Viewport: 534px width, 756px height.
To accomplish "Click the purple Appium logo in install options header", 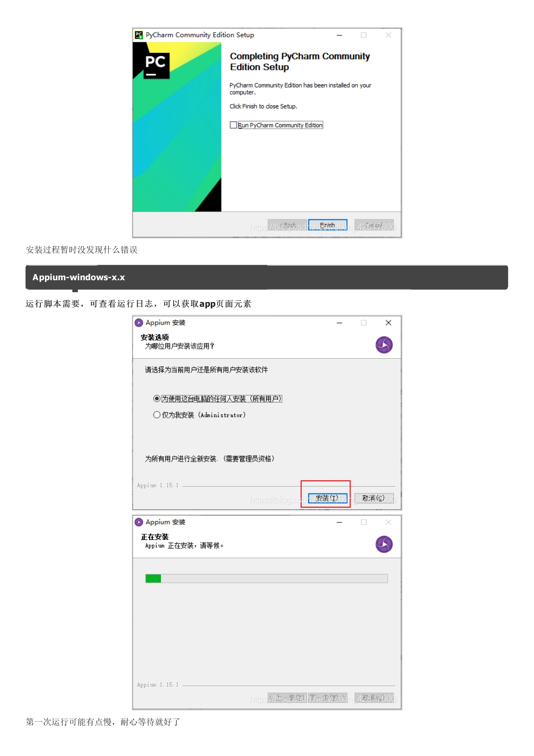I will (384, 345).
